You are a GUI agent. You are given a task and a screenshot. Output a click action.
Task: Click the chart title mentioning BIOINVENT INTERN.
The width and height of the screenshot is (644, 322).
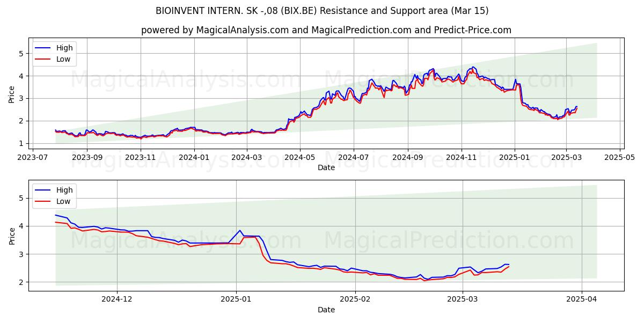click(322, 11)
